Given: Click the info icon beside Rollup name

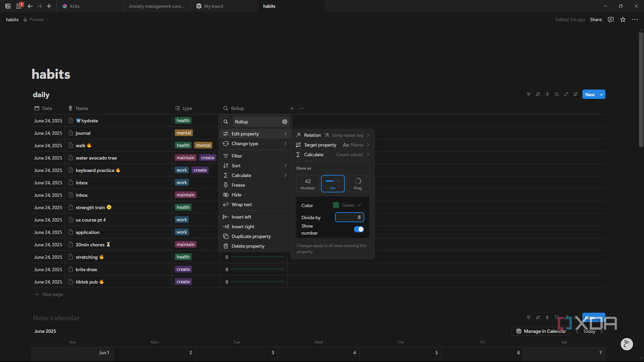Looking at the screenshot, I should [285, 122].
